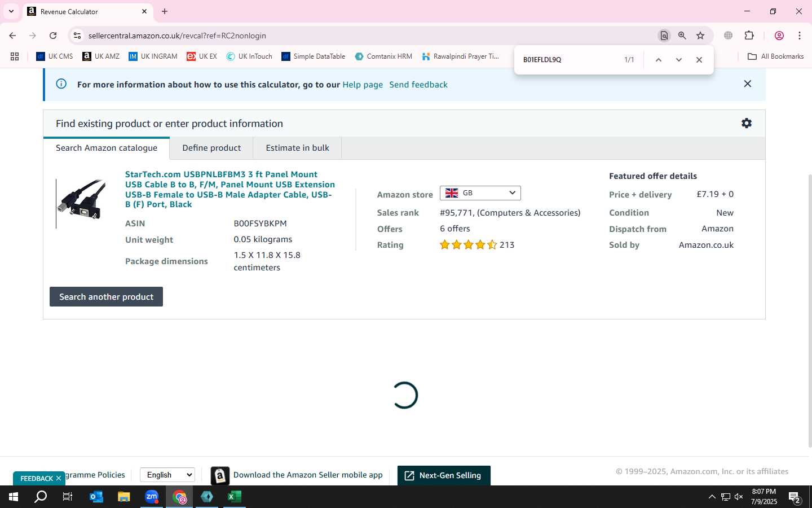The width and height of the screenshot is (812, 508).
Task: Click the Send feedback link
Action: point(418,85)
